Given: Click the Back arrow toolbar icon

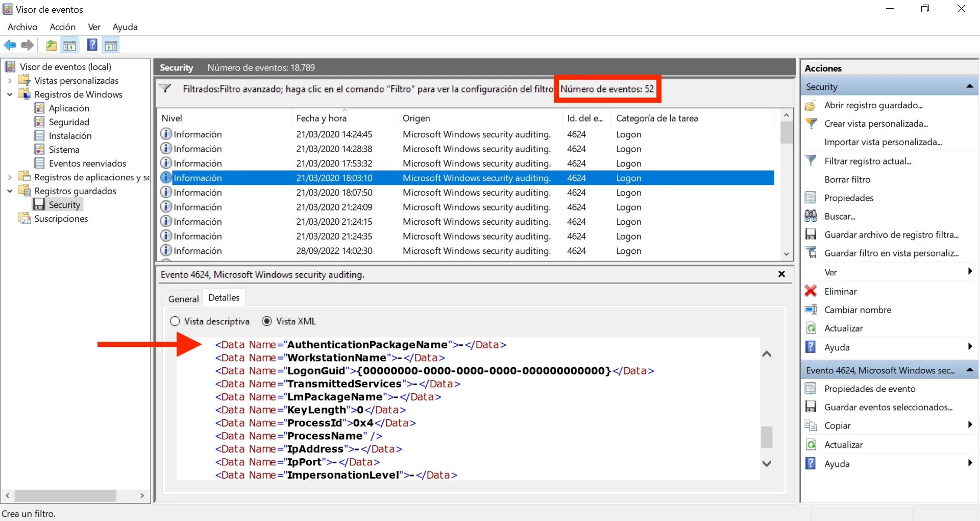Looking at the screenshot, I should (x=10, y=45).
